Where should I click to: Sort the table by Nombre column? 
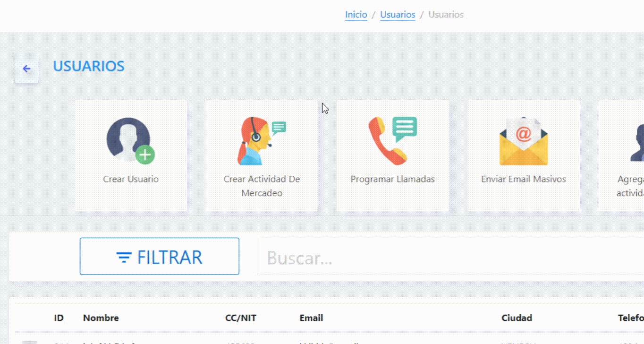coord(101,318)
